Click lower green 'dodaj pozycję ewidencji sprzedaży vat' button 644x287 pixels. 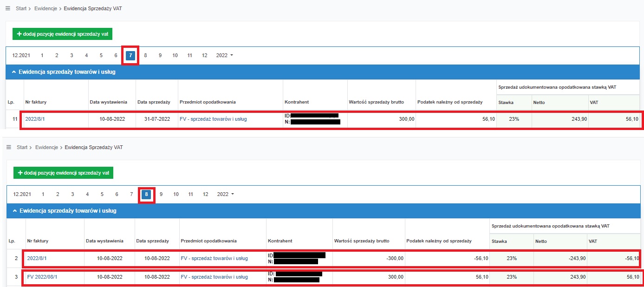[x=63, y=173]
